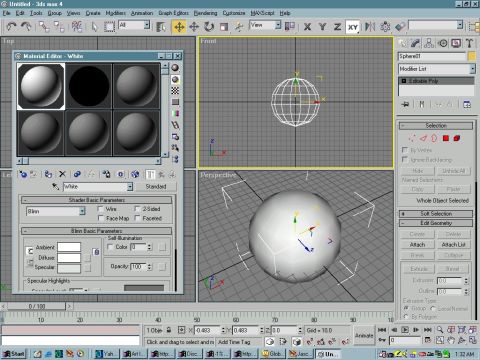The image size is (480, 360).
Task: Click the Diffuse color swatch
Action: [69, 258]
